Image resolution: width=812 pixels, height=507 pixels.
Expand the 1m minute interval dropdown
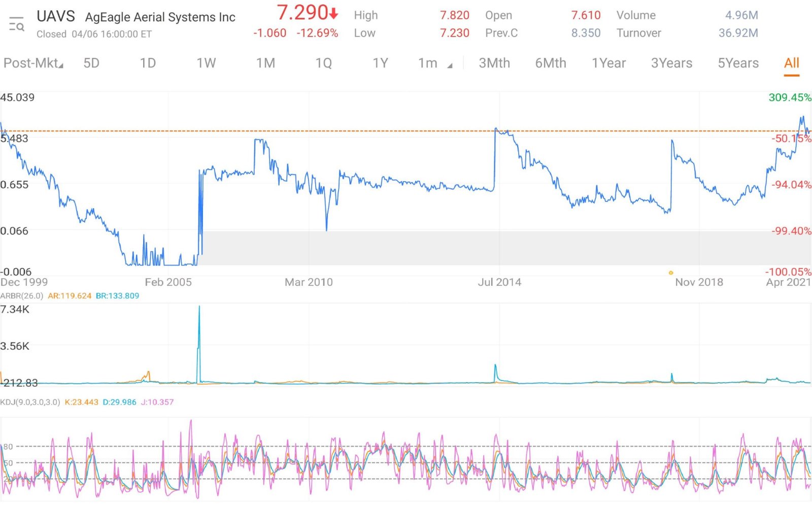pyautogui.click(x=435, y=63)
